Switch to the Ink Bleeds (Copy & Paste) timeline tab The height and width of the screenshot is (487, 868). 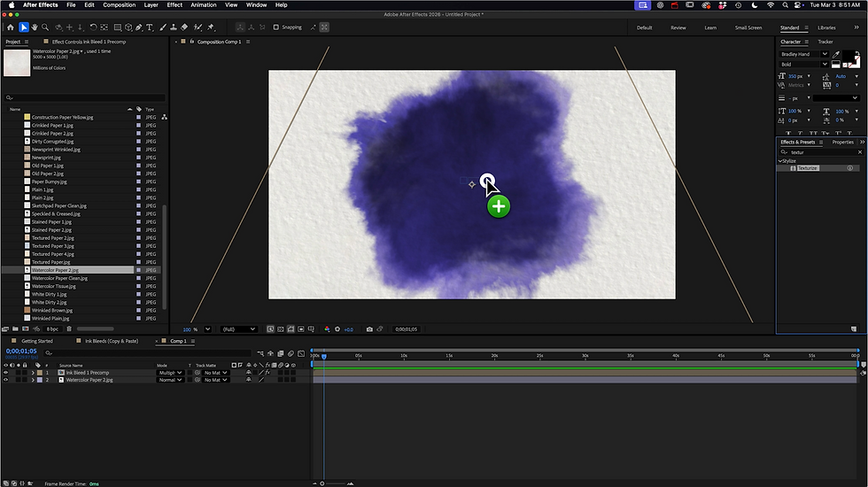click(112, 341)
